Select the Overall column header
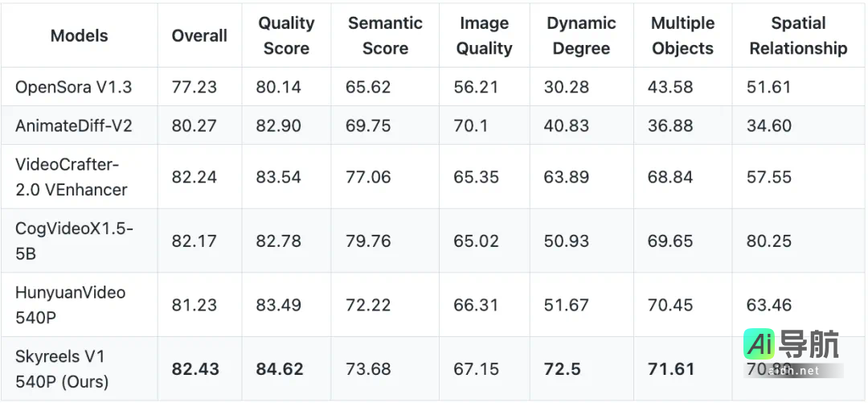The image size is (868, 403). [x=199, y=35]
